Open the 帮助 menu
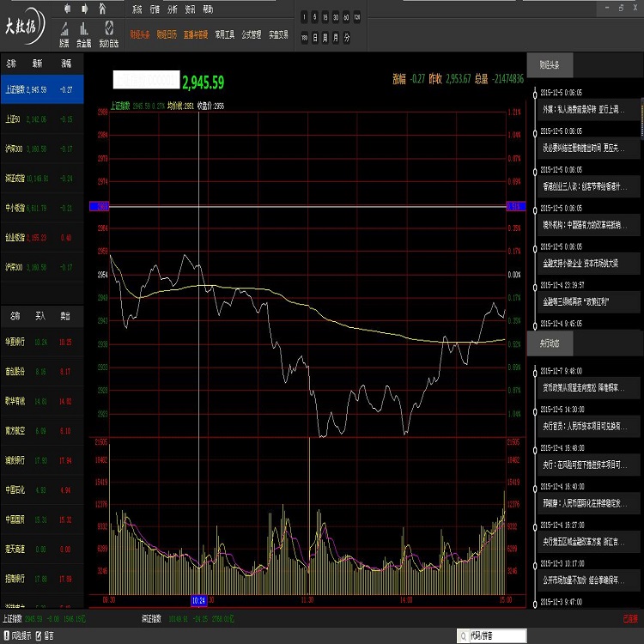This screenshot has width=644, height=644. [x=209, y=9]
